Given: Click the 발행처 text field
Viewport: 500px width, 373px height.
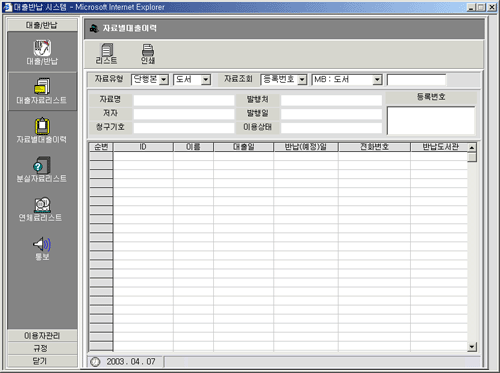Looking at the screenshot, I should click(331, 100).
